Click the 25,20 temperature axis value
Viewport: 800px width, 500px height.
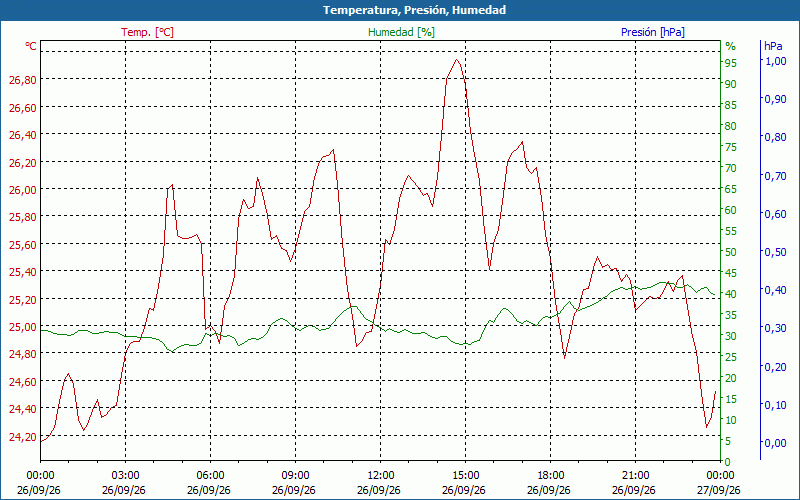pyautogui.click(x=23, y=299)
